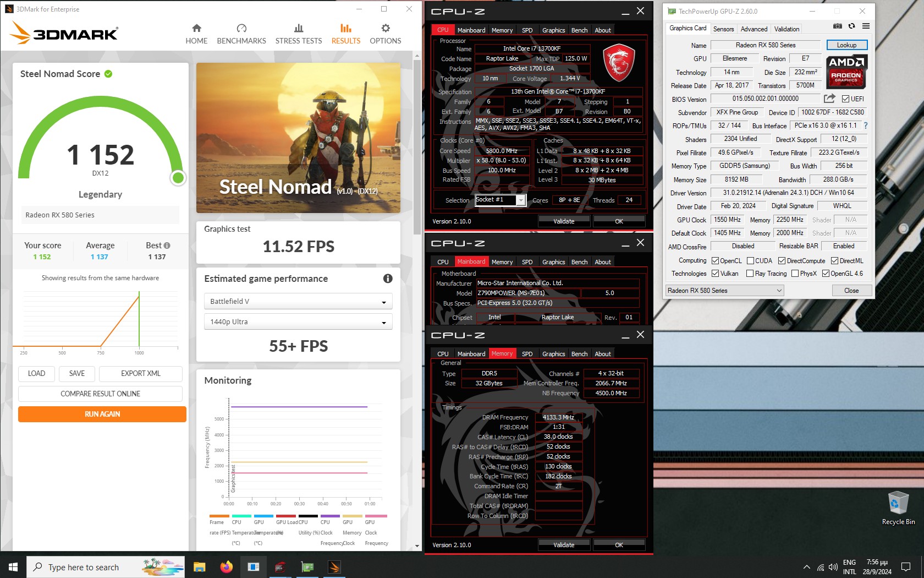Click the info icon next to Best score

167,246
